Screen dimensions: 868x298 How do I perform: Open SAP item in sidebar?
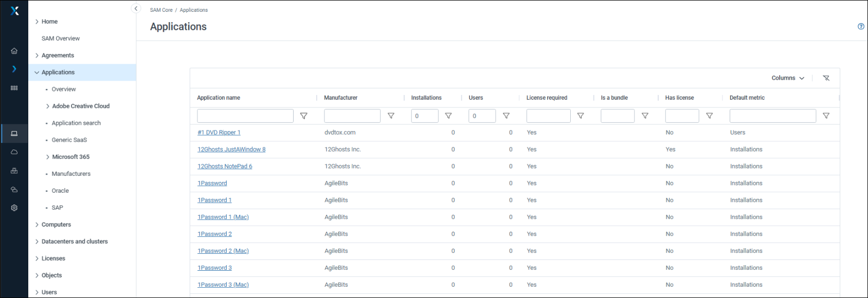[57, 208]
